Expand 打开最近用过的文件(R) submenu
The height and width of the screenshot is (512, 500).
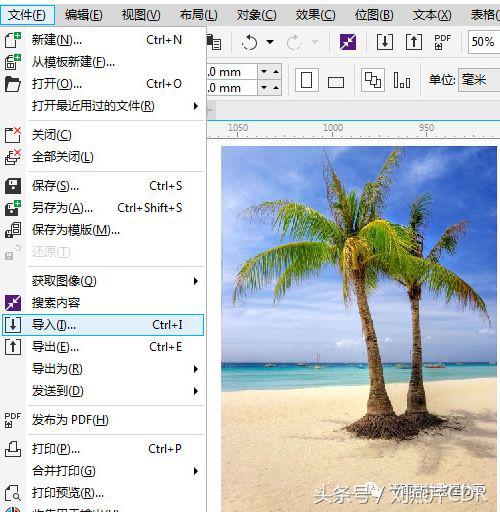tap(103, 106)
